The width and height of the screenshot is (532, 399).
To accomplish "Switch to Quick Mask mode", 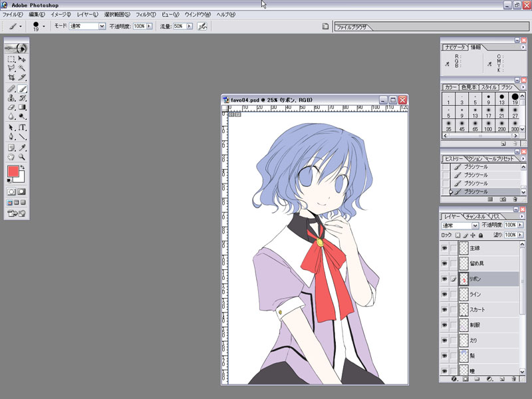I will (x=21, y=192).
